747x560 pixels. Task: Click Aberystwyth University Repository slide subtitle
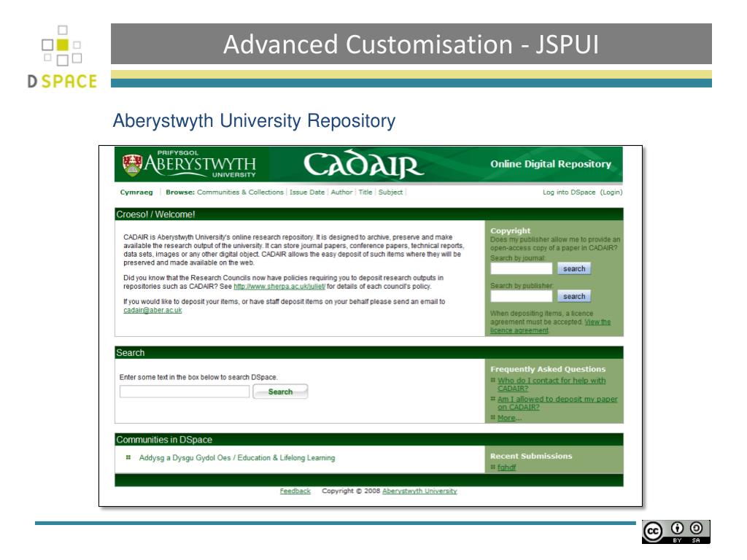tap(254, 121)
